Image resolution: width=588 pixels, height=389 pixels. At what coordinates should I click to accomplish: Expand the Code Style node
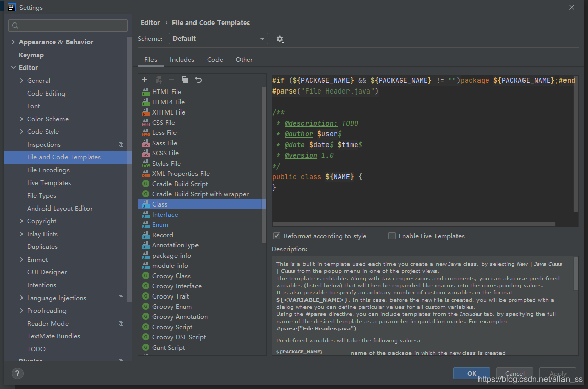tap(21, 131)
